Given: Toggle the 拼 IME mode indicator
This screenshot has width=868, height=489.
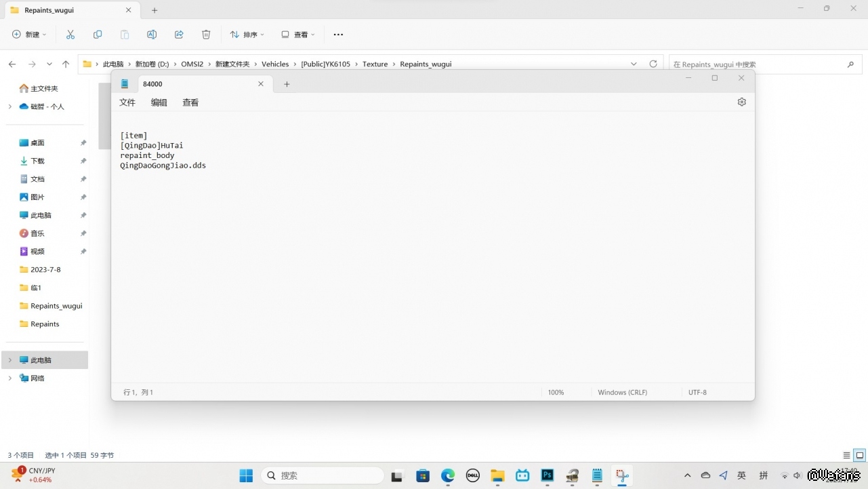Looking at the screenshot, I should coord(764,475).
